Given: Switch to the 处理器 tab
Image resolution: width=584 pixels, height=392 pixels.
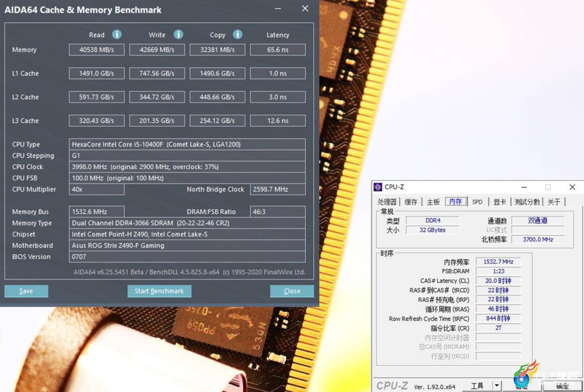Looking at the screenshot, I should point(387,202).
